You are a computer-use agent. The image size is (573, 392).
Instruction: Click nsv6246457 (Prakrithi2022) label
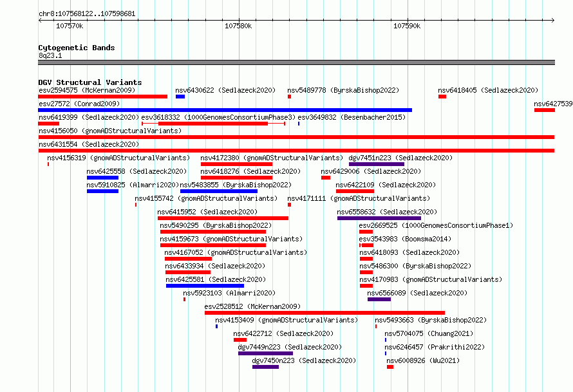click(x=435, y=347)
